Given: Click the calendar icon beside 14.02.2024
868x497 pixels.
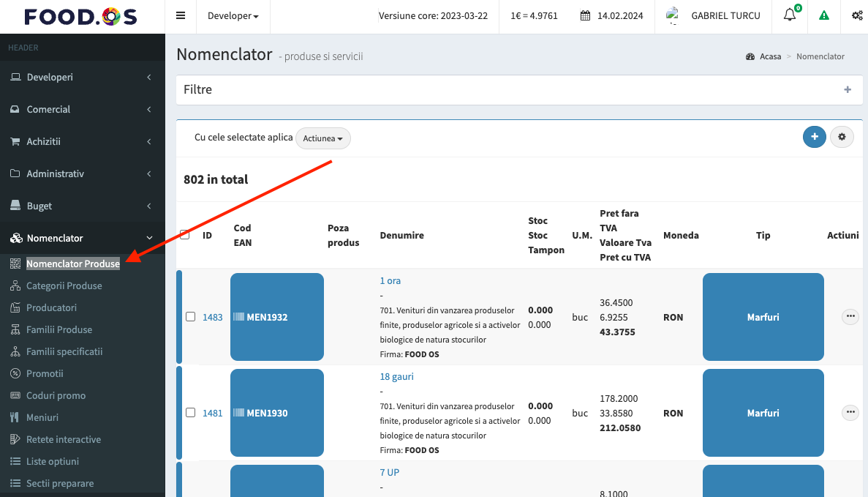Looking at the screenshot, I should click(x=585, y=15).
